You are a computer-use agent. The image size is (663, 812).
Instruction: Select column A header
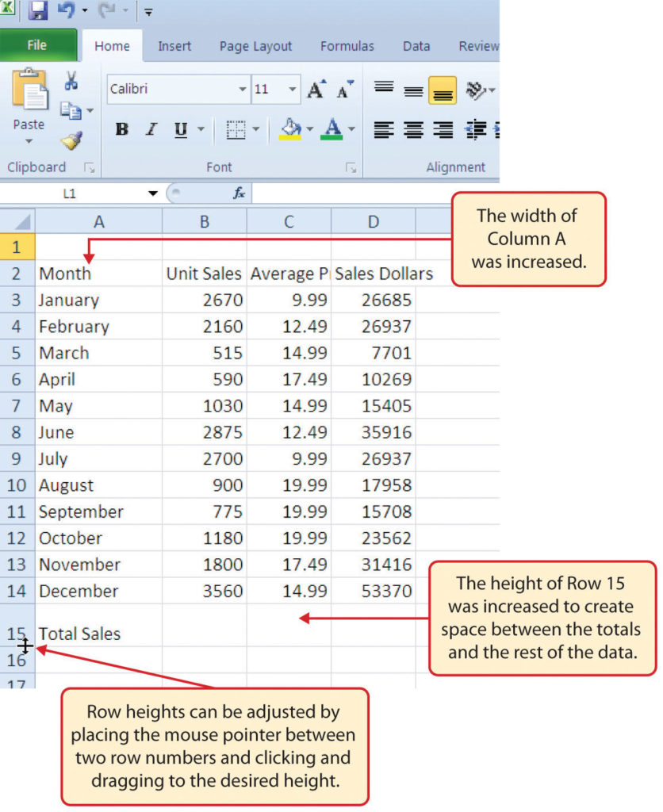pyautogui.click(x=98, y=222)
